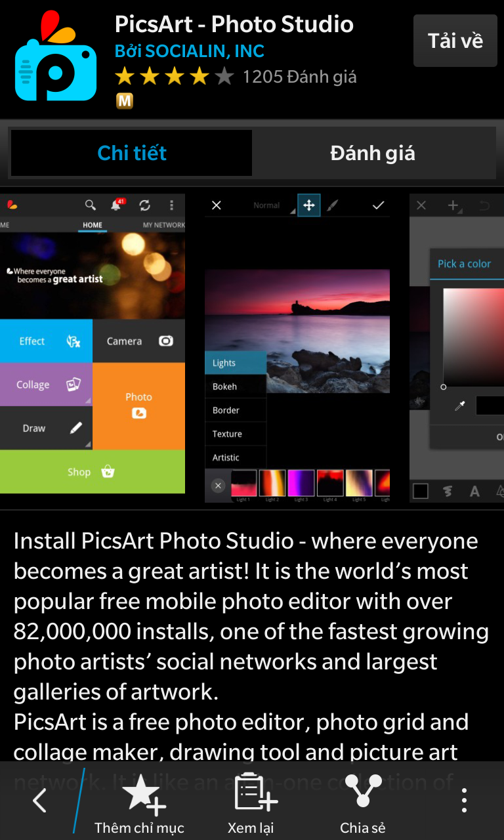
Task: Select the MY NETWORK tab in the screenshot
Action: [x=163, y=225]
